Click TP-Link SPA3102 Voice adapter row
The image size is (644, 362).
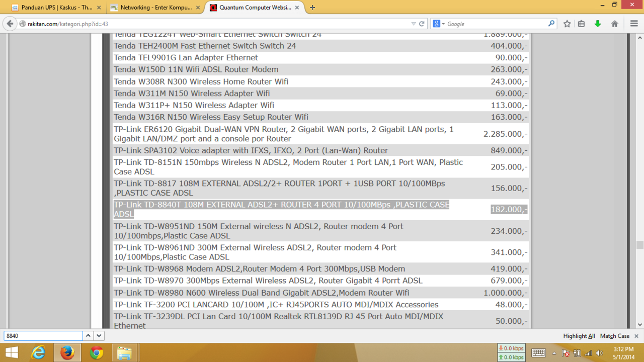pos(321,150)
